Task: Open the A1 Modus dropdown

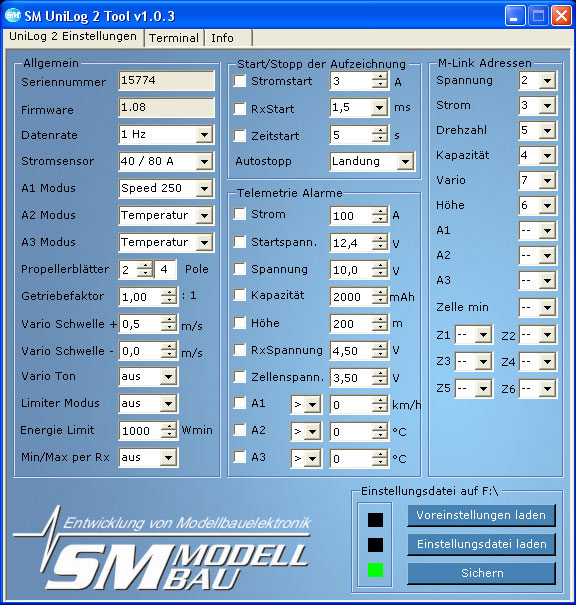Action: coord(204,188)
